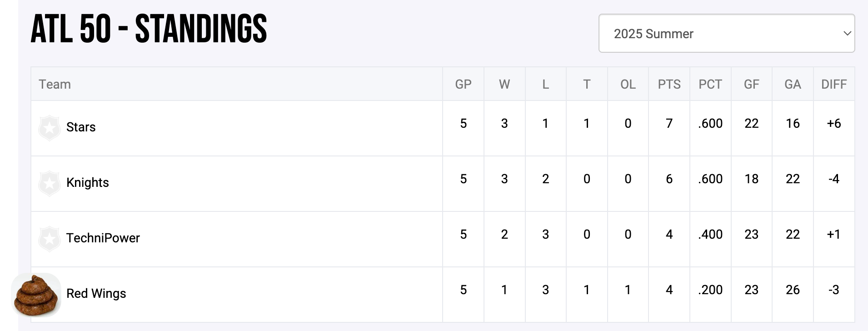Click the OL column header
Image resolution: width=868 pixels, height=331 pixels.
pos(628,85)
